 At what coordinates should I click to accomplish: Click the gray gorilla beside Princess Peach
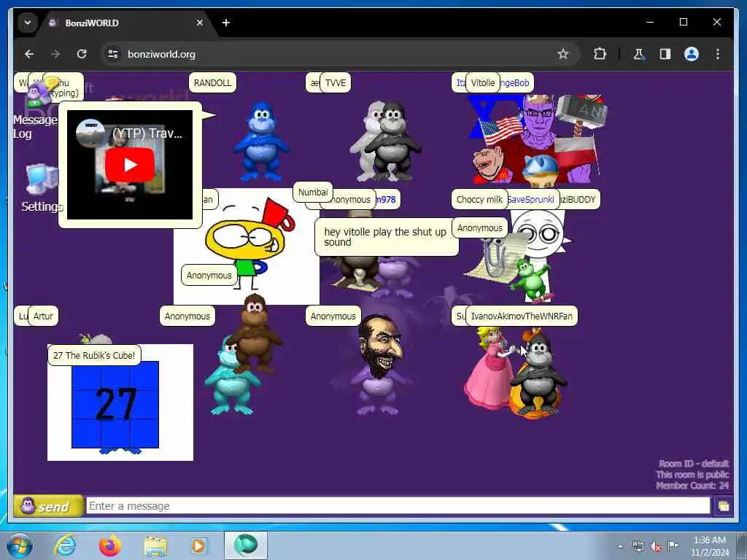click(x=538, y=374)
